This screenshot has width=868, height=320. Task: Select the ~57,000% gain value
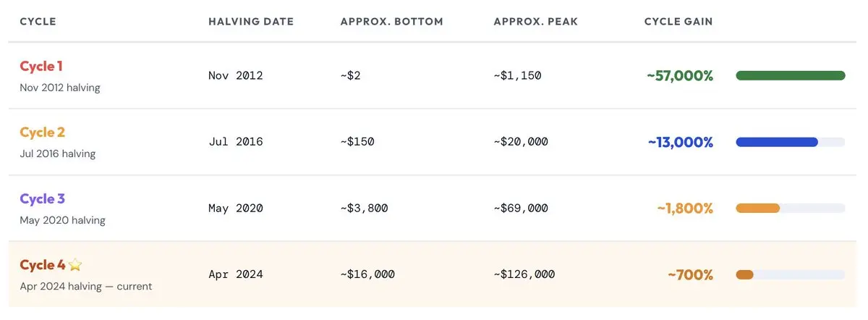coord(680,75)
